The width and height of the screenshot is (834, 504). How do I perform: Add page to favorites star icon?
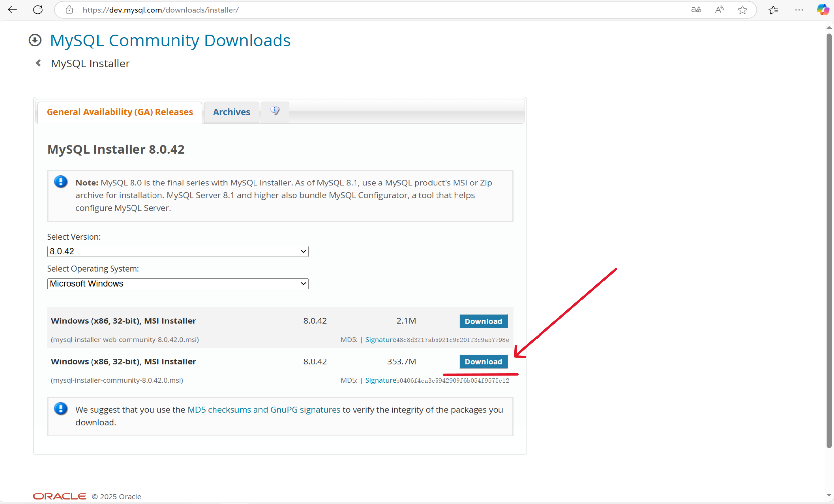point(742,10)
